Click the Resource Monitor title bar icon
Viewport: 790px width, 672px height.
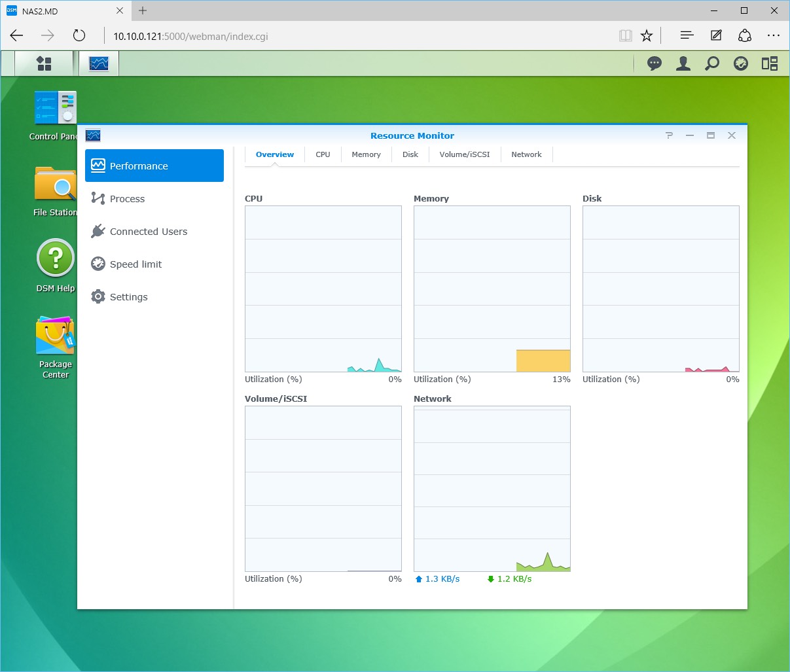(x=93, y=135)
